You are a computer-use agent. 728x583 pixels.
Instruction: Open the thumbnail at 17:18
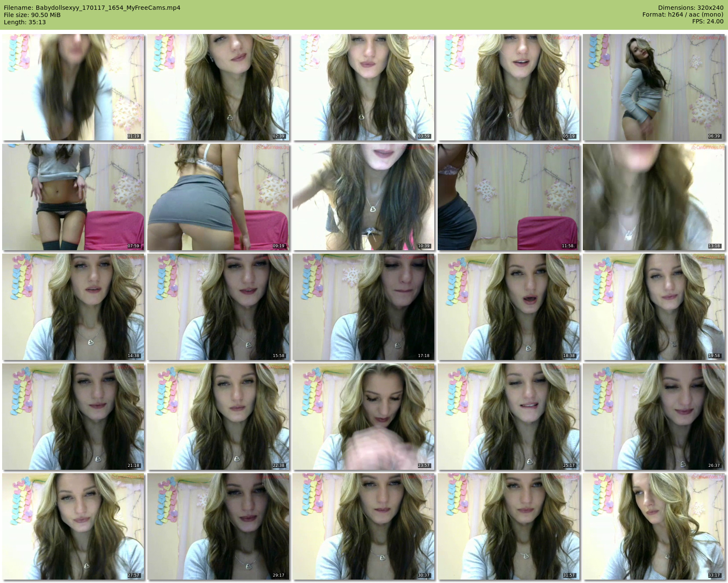click(x=364, y=307)
